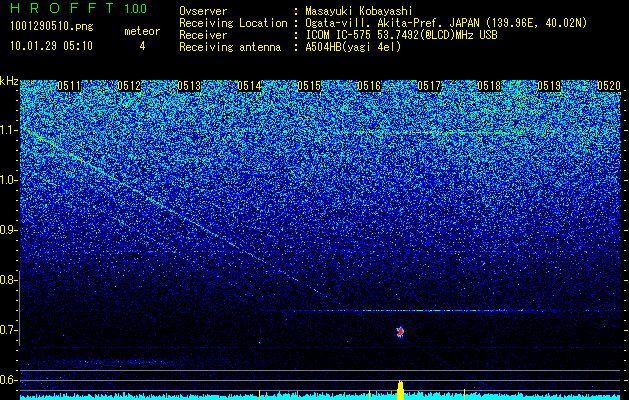The height and width of the screenshot is (400, 629).
Task: Select the 0518 time marker
Action: pyautogui.click(x=489, y=86)
